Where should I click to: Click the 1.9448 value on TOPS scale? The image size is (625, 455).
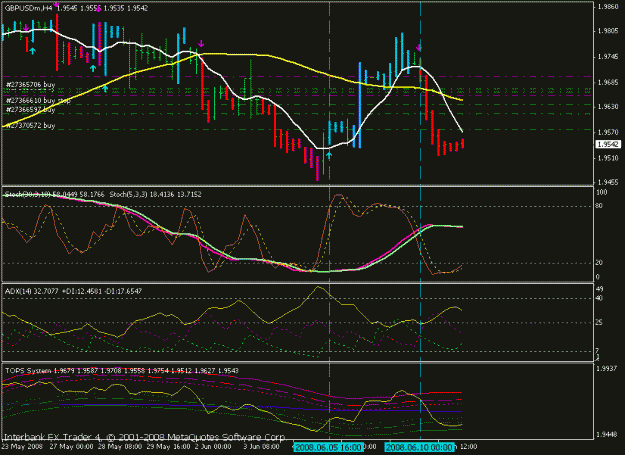608,434
